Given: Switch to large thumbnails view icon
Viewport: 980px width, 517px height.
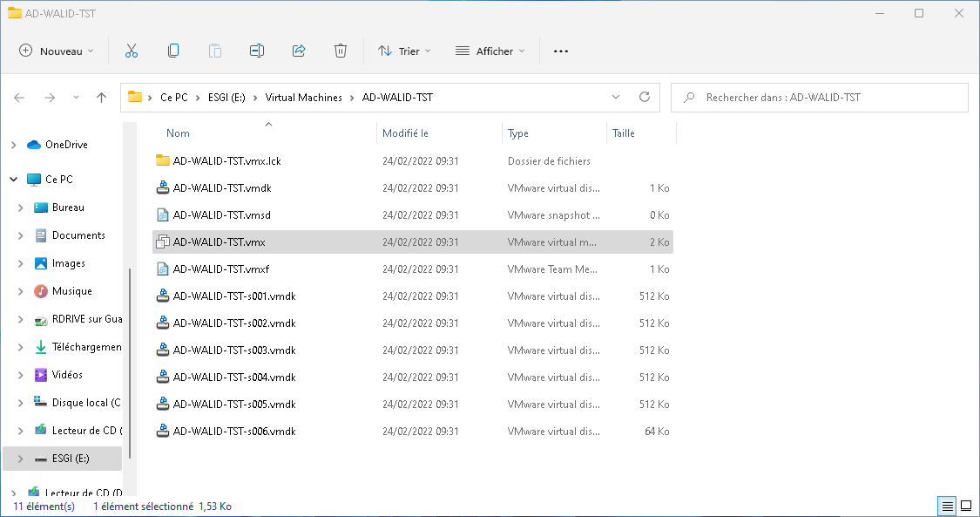Looking at the screenshot, I should pos(966,506).
